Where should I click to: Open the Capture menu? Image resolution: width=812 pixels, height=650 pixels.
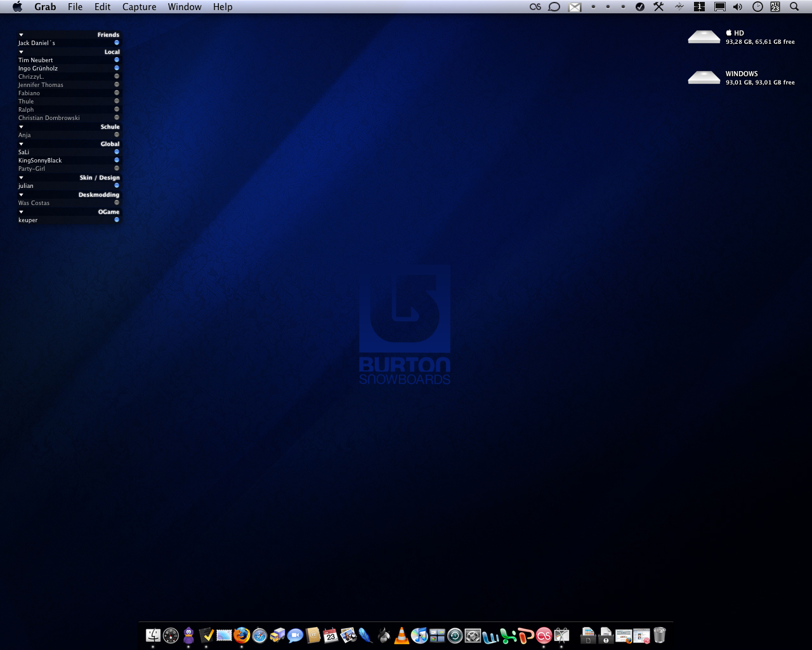(x=140, y=7)
